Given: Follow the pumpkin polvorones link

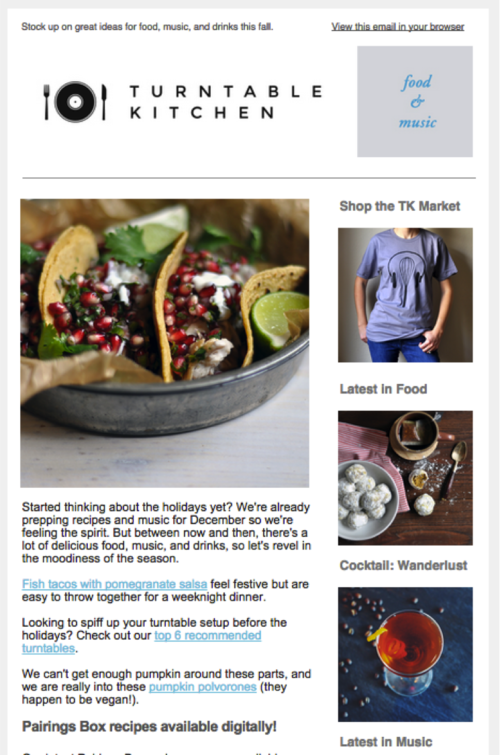Looking at the screenshot, I should tap(203, 687).
